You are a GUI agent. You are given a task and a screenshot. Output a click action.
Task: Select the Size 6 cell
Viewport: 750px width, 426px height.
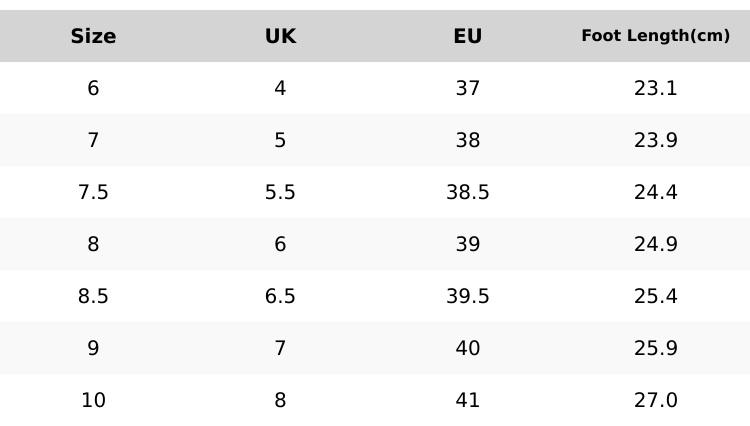[93, 88]
